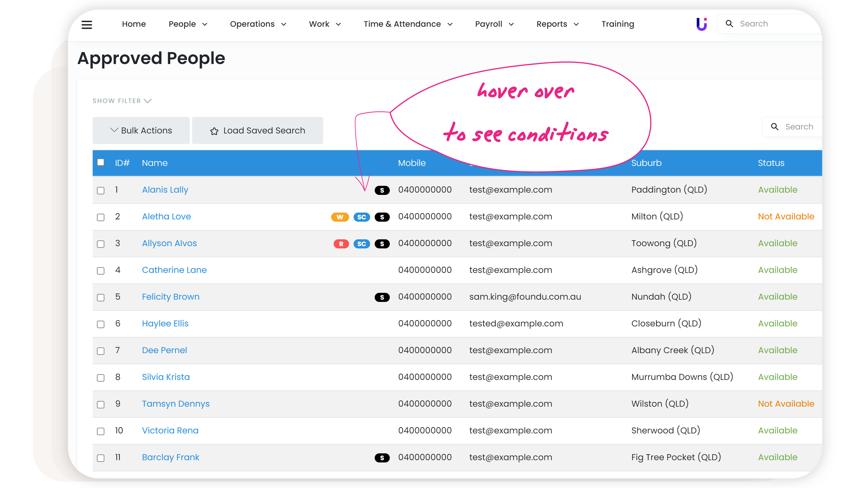Go to the Training menu item

click(x=618, y=24)
